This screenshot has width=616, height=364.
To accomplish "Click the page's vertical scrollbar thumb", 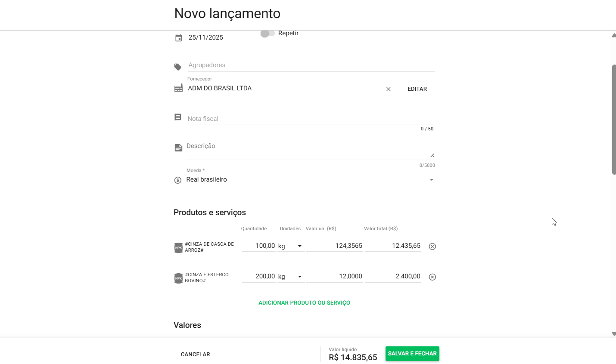I will point(614,120).
